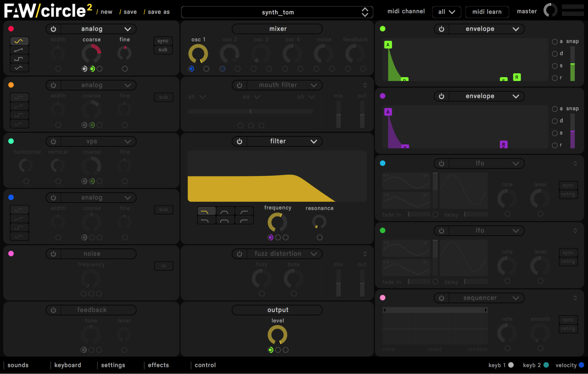
Task: Toggle power on feedback module
Action: [x=53, y=310]
